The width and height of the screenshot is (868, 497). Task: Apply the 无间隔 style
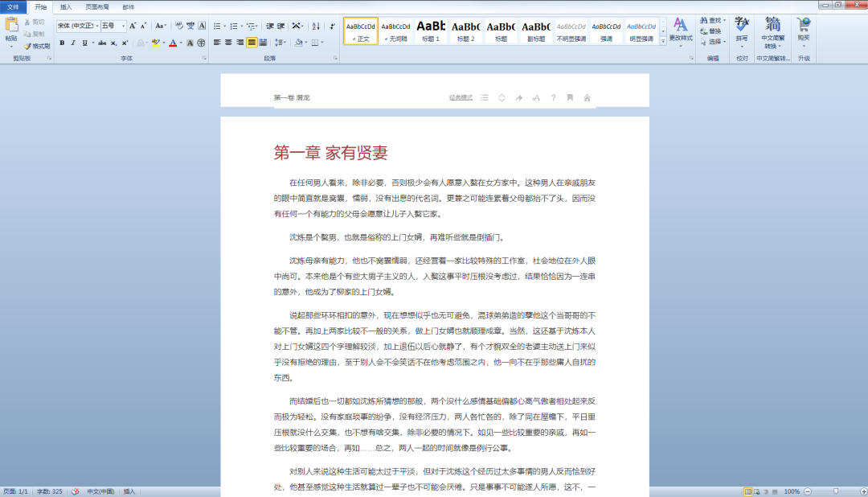coord(395,31)
